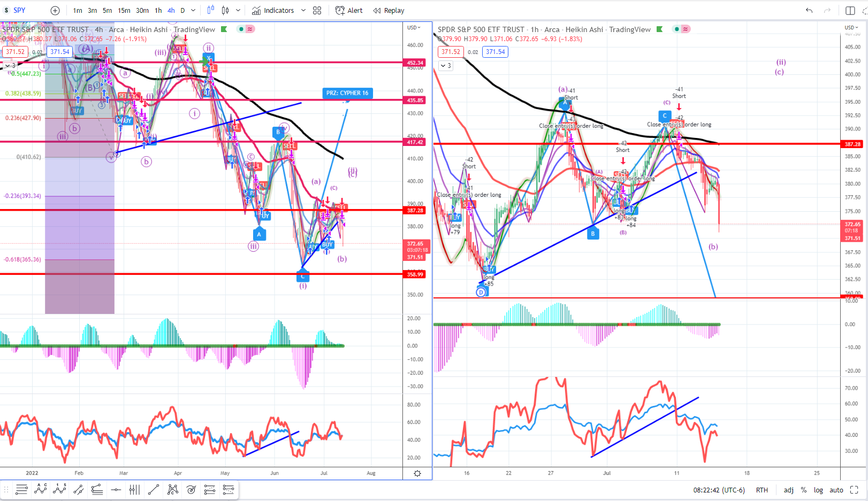The image size is (868, 501).
Task: Expand the Indicators favorites dropdown
Action: [x=303, y=10]
